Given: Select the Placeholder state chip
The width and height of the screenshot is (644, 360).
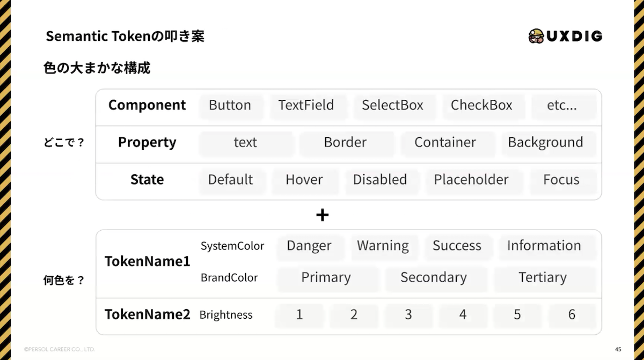Looking at the screenshot, I should point(472,180).
